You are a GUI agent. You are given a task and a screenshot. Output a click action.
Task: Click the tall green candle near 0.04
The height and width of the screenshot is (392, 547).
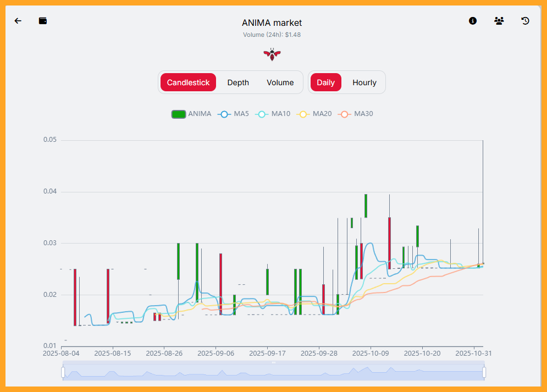tap(366, 206)
